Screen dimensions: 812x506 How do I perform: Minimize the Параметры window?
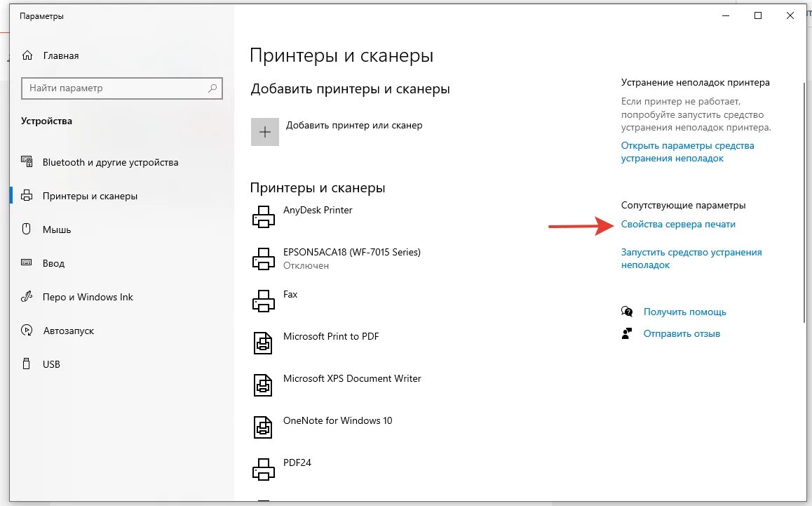pos(726,15)
